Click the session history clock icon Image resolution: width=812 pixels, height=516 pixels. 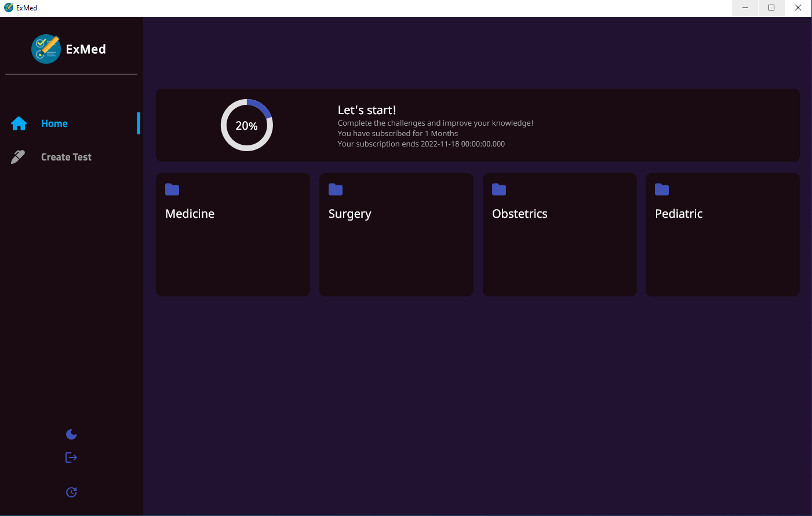pyautogui.click(x=71, y=492)
